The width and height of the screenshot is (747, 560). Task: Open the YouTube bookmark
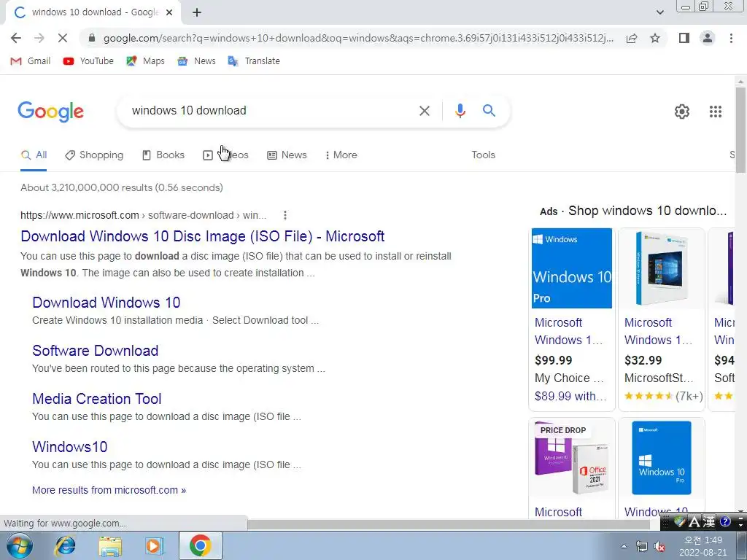(88, 61)
